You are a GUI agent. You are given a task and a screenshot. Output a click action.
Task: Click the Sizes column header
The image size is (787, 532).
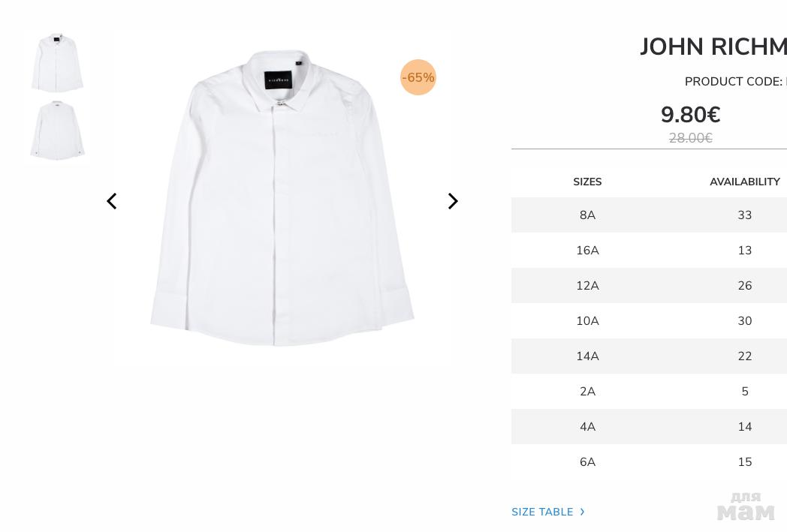[587, 182]
